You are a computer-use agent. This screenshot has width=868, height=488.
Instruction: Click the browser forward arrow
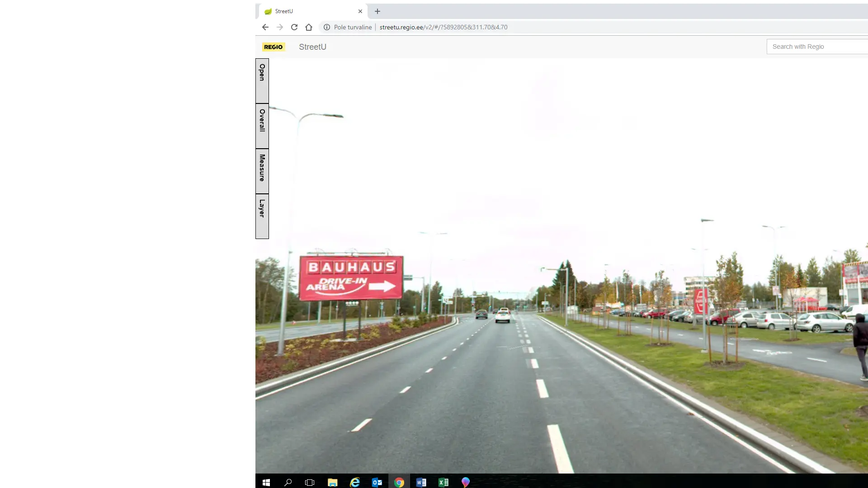tap(280, 27)
